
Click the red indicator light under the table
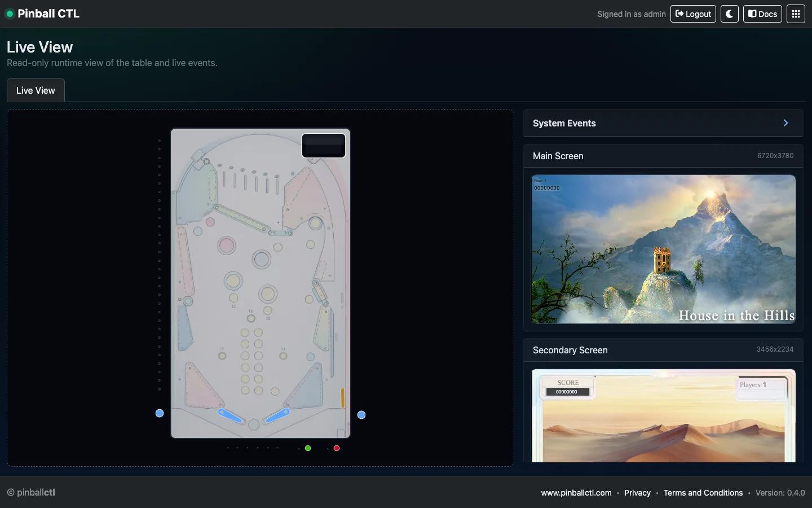pyautogui.click(x=337, y=448)
